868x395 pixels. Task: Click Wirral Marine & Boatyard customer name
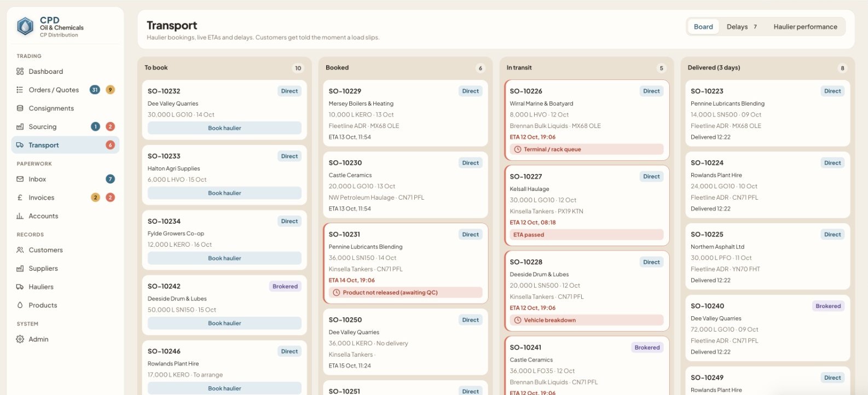[541, 103]
